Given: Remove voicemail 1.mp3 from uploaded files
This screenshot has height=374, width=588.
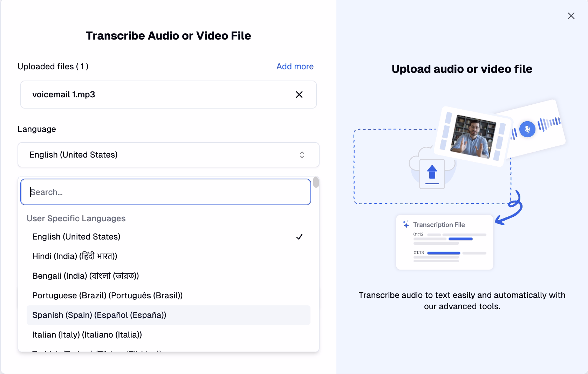Looking at the screenshot, I should pyautogui.click(x=299, y=95).
